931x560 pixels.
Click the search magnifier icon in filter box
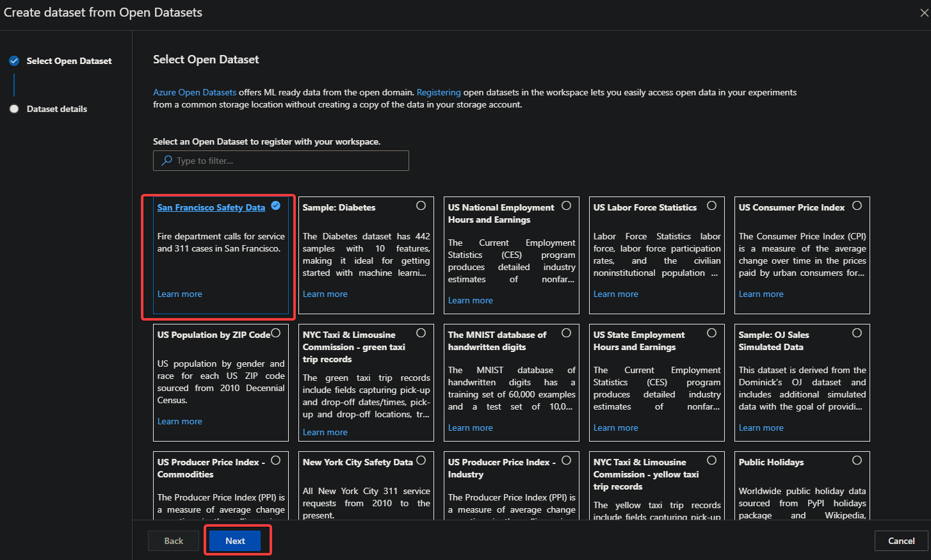tap(166, 161)
